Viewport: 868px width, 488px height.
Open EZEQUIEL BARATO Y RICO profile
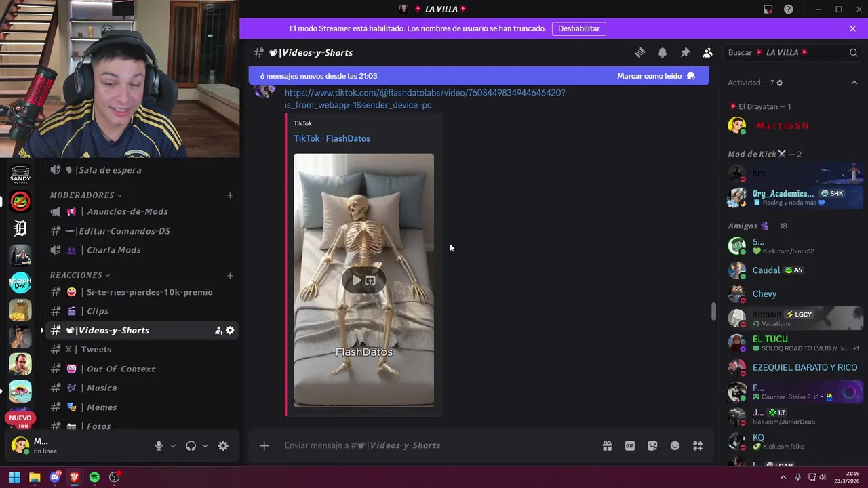click(x=793, y=367)
